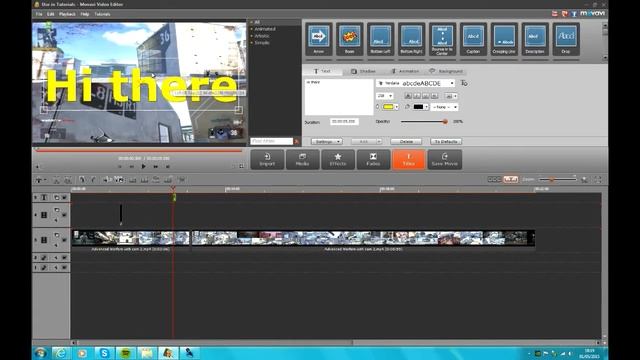Open the Help menu
The width and height of the screenshot is (640, 360).
pos(84,14)
